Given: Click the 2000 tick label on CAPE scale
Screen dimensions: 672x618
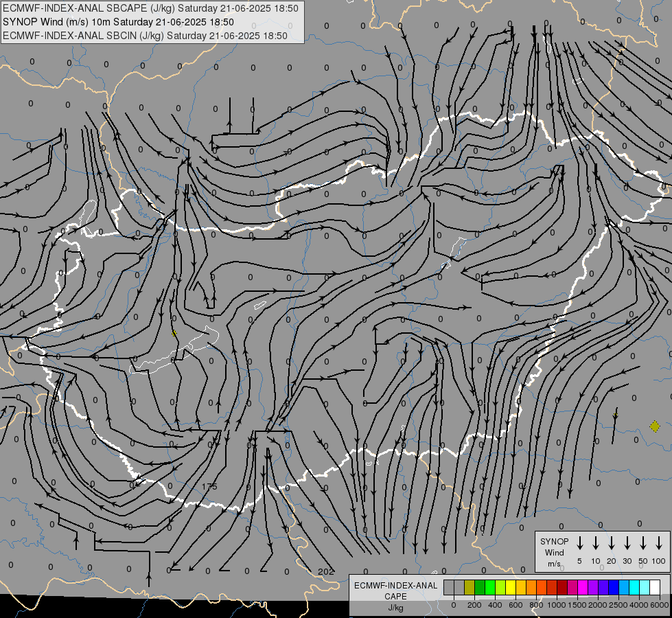Looking at the screenshot, I should tap(598, 605).
